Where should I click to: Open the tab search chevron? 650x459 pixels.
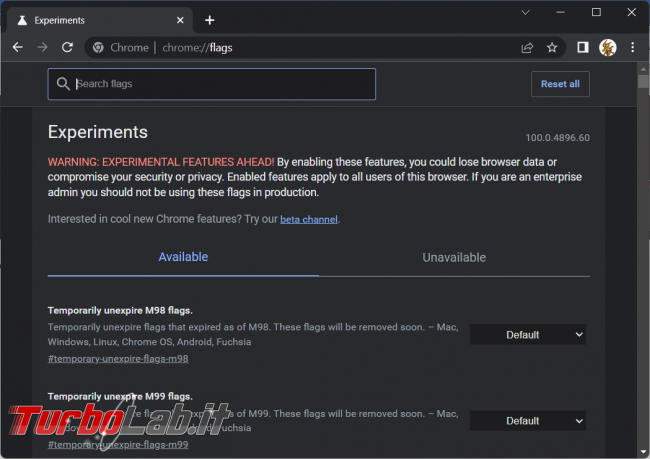(526, 12)
